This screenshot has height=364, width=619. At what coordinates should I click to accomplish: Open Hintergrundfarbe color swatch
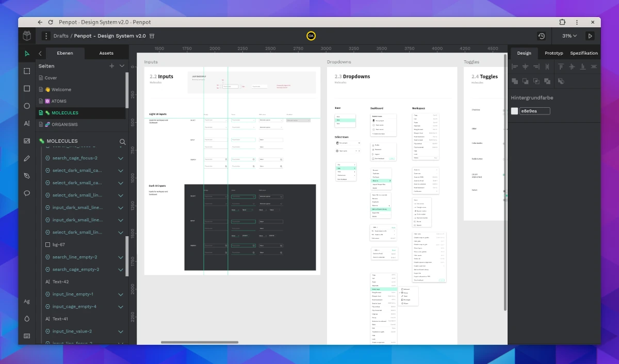pyautogui.click(x=514, y=111)
